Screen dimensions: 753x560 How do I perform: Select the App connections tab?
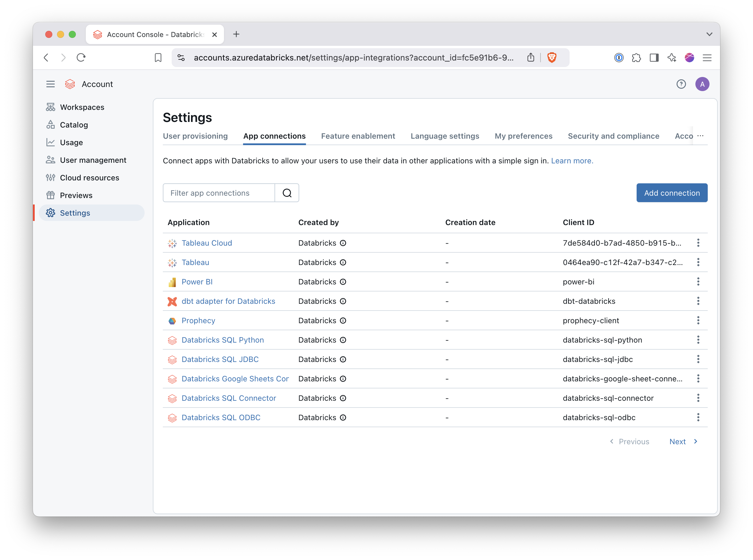point(274,136)
